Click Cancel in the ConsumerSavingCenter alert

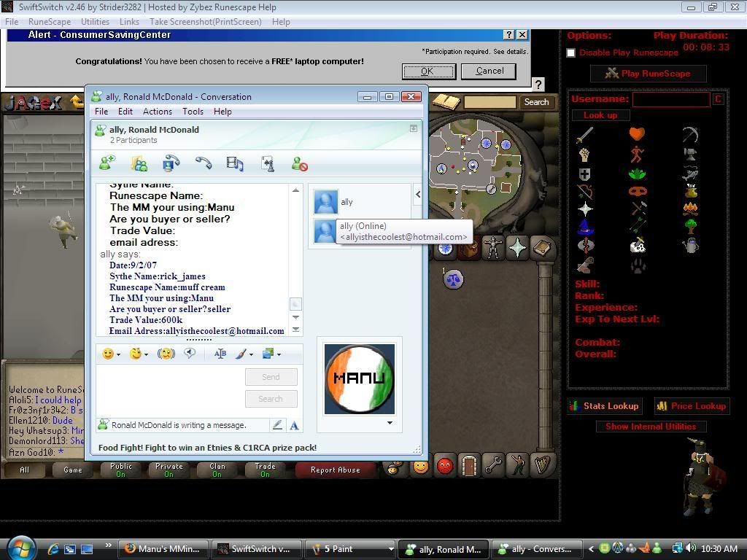(x=489, y=71)
